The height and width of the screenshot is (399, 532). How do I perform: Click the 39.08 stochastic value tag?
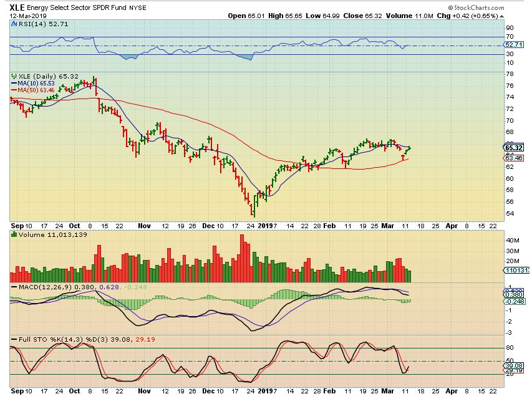pos(514,365)
